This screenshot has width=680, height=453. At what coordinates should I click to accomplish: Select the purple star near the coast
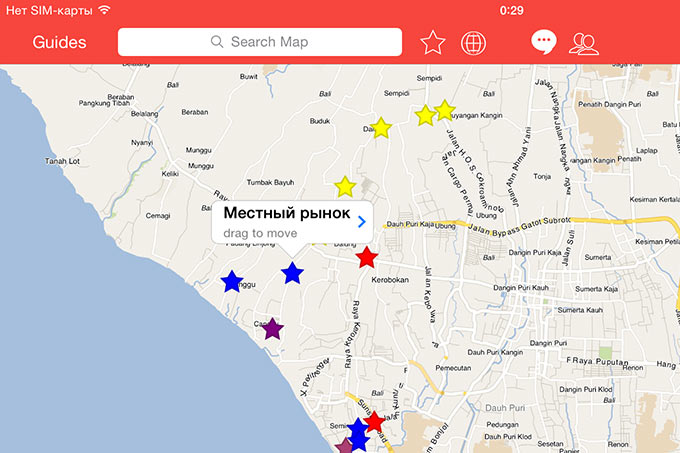point(272,329)
